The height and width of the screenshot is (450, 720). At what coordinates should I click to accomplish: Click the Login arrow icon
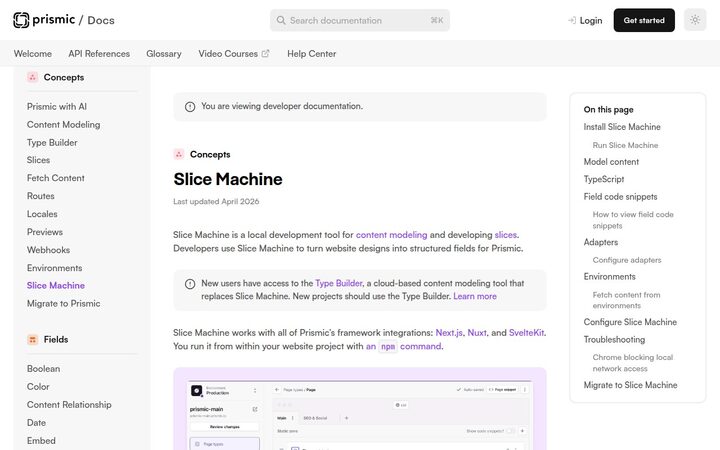(x=572, y=20)
